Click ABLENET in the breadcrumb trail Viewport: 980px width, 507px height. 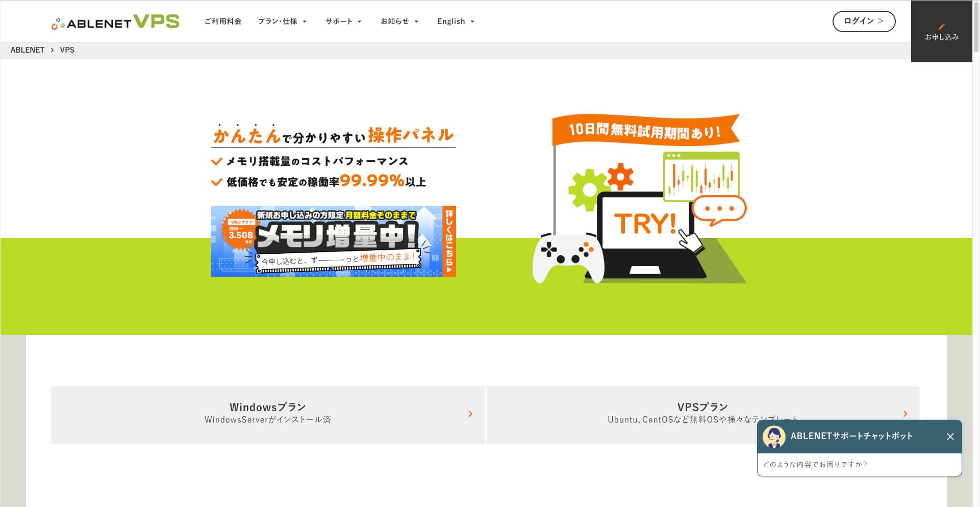click(x=28, y=50)
